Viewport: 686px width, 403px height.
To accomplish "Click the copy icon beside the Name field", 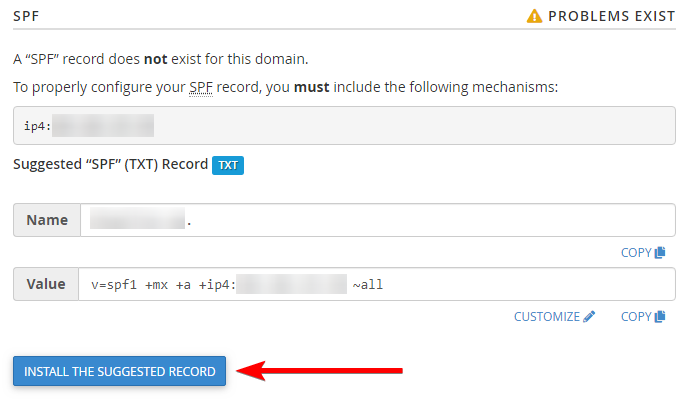I will 660,252.
